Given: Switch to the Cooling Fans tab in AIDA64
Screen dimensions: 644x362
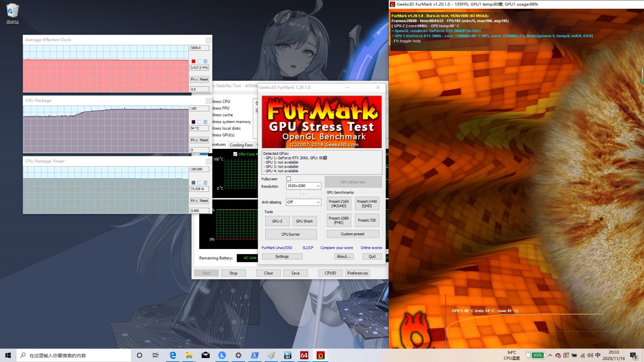Looking at the screenshot, I should coord(242,145).
